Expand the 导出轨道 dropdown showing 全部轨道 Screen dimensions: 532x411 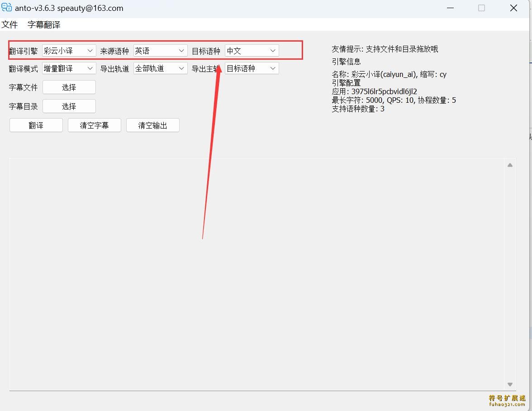160,68
